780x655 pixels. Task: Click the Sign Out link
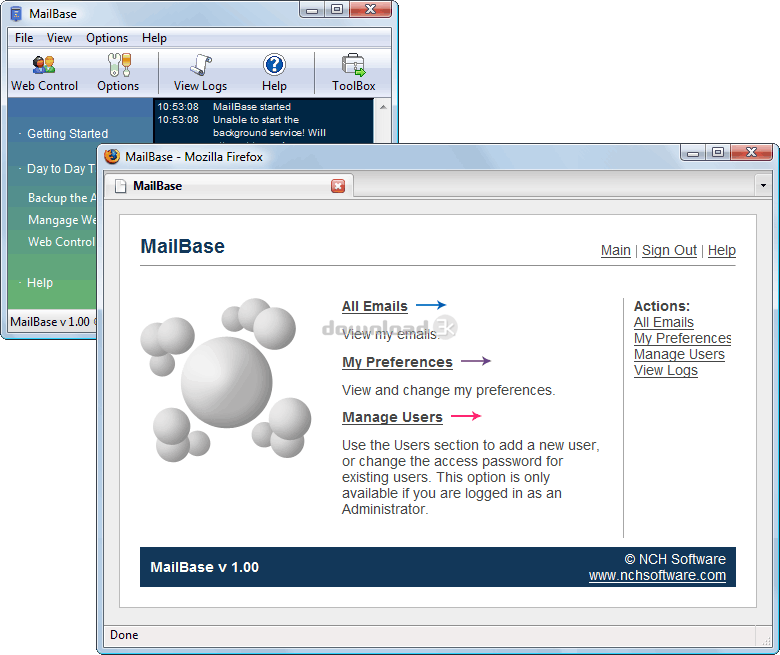(669, 250)
